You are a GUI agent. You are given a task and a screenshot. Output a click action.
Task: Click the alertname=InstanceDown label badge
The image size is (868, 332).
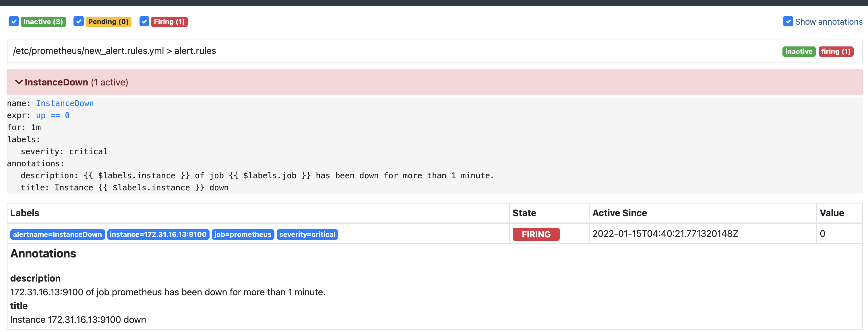[x=57, y=234]
